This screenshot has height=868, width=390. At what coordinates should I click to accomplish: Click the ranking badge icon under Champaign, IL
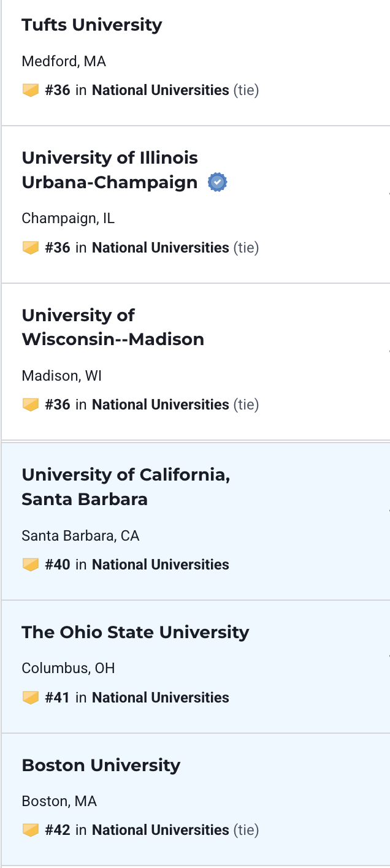pos(31,248)
